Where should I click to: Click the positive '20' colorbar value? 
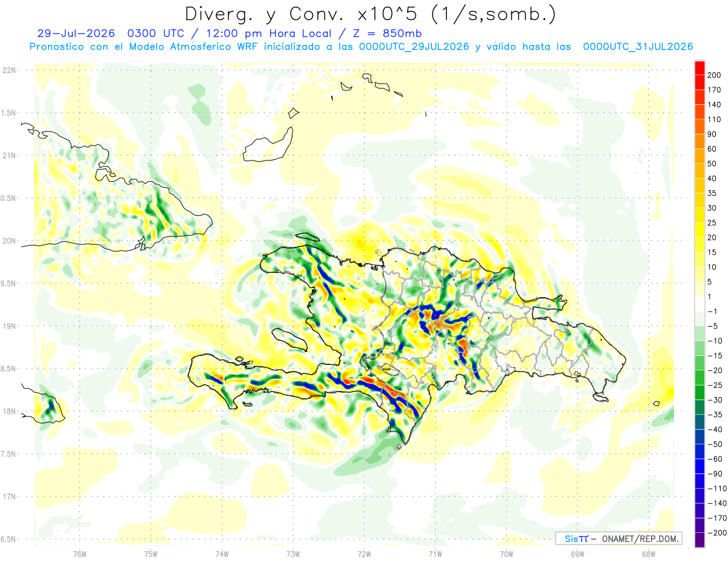713,238
